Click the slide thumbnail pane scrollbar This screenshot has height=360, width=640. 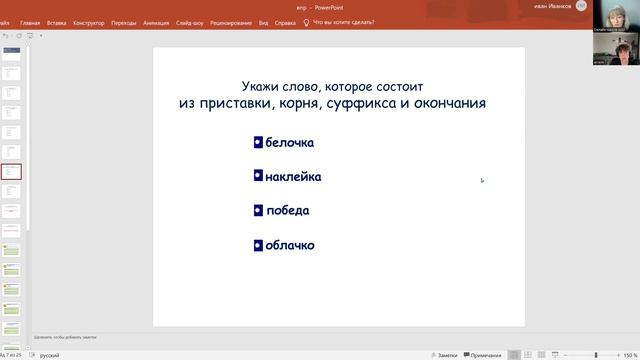(28, 139)
